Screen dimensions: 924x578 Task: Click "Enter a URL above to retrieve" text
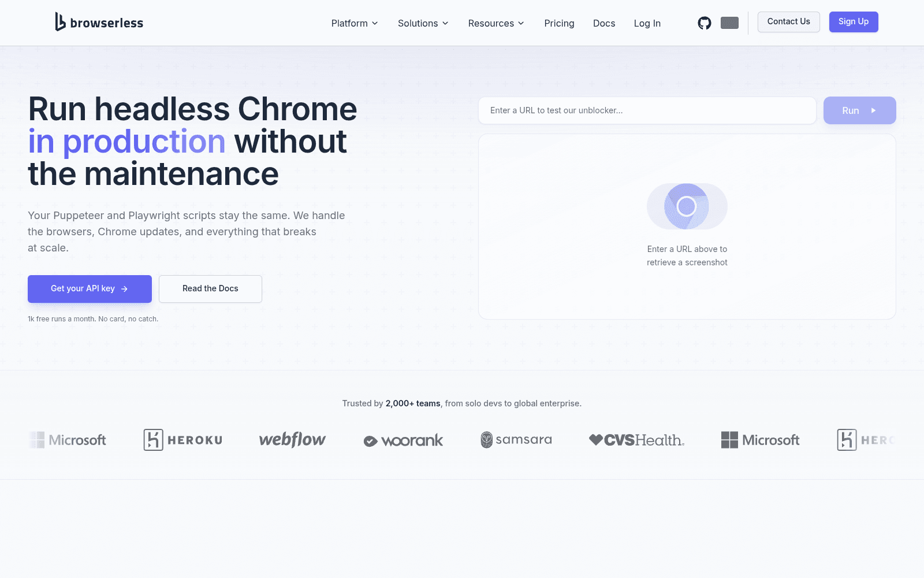click(x=687, y=255)
